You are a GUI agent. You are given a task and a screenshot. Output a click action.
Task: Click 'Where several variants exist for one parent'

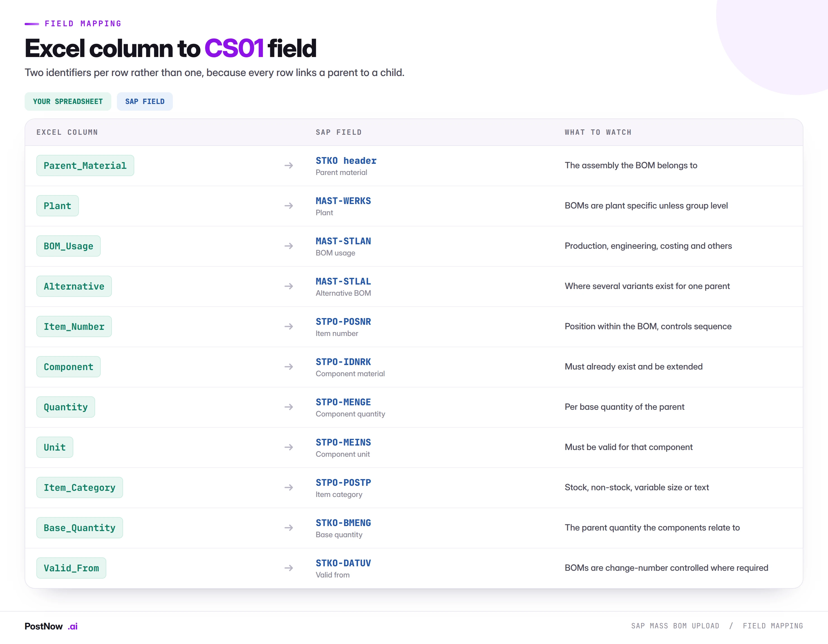pyautogui.click(x=647, y=287)
